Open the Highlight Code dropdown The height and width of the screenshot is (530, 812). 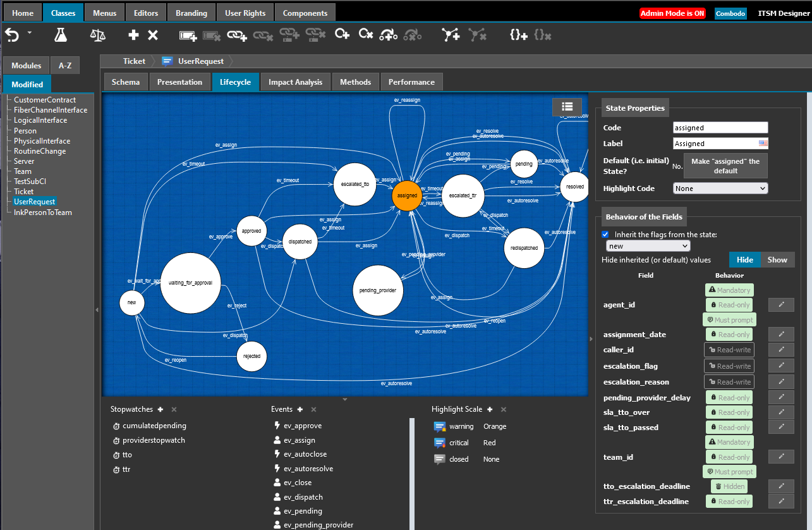[x=720, y=188]
